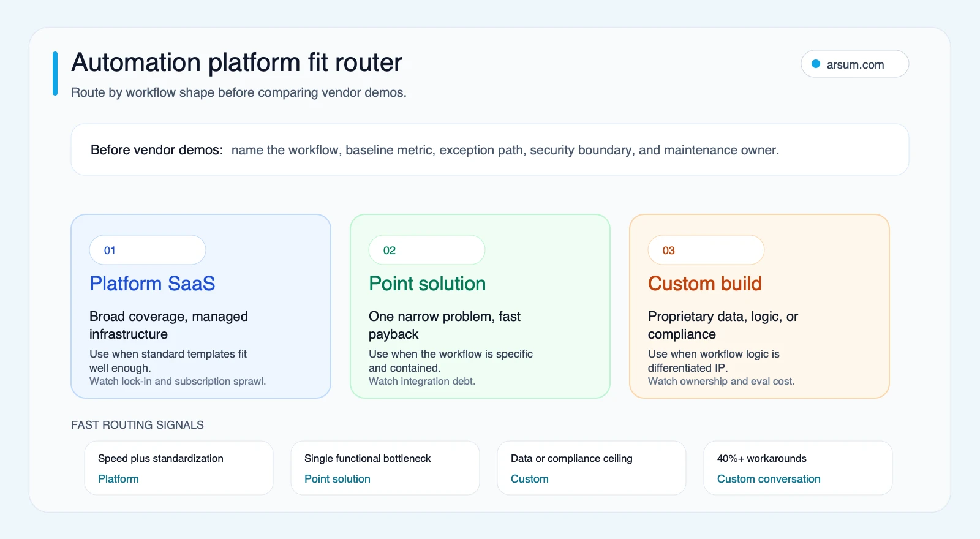Click 'Use when workflow logic is differentiated' text

(714, 361)
